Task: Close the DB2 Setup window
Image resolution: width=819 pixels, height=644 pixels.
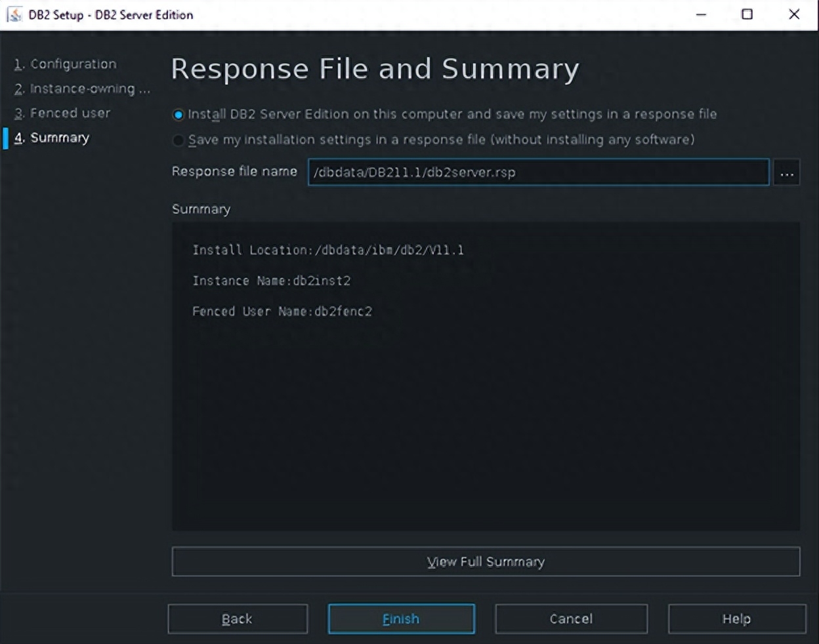Action: (794, 14)
